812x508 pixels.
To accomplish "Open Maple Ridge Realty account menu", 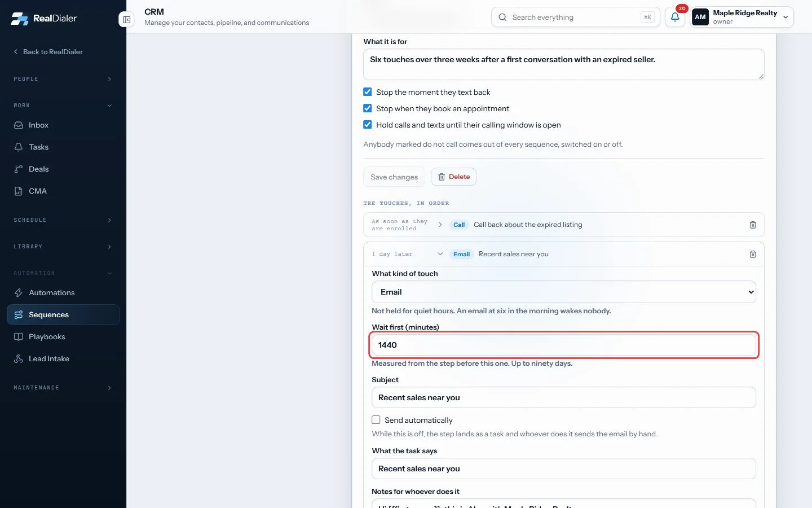I will [743, 17].
